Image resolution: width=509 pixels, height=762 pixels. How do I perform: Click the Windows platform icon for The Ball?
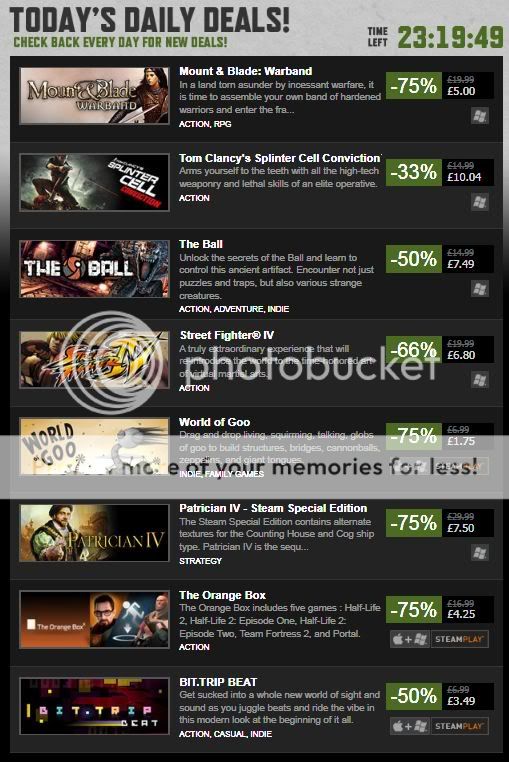coord(480,289)
